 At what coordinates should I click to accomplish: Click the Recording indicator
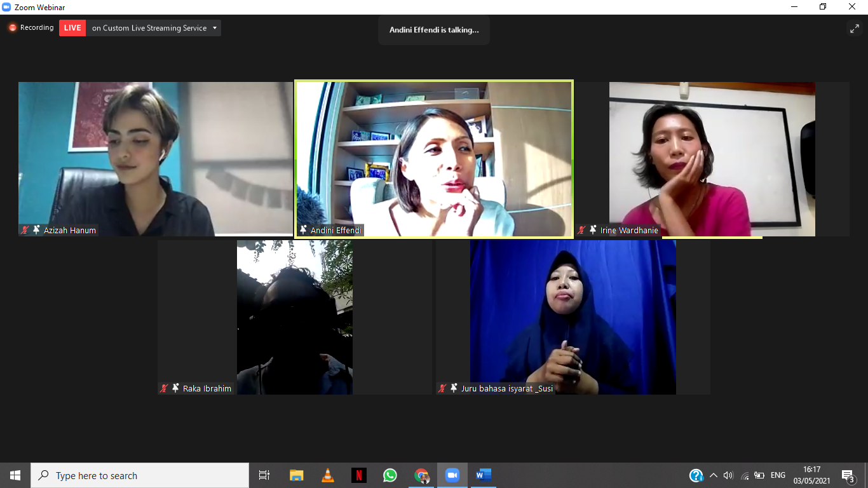pos(31,28)
